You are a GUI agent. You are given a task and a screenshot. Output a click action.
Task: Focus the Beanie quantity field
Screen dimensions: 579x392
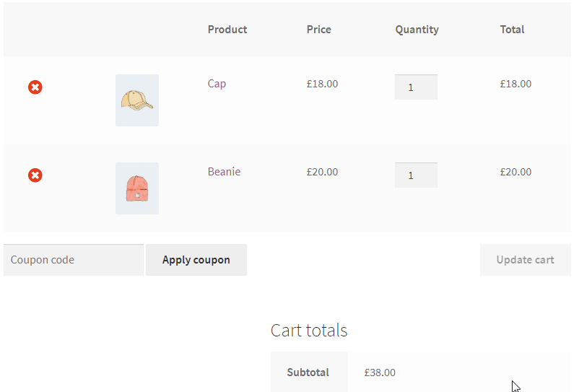pyautogui.click(x=416, y=175)
